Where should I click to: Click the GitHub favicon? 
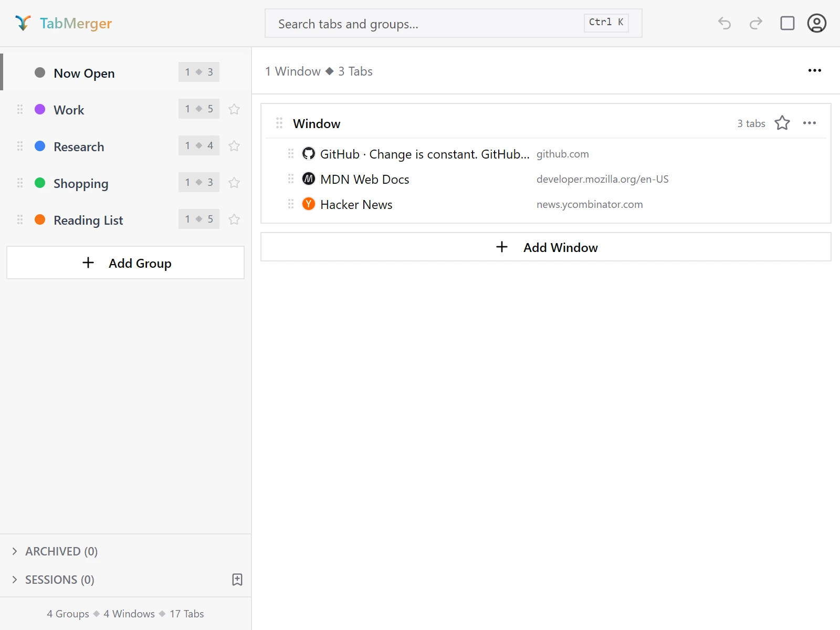[309, 153]
